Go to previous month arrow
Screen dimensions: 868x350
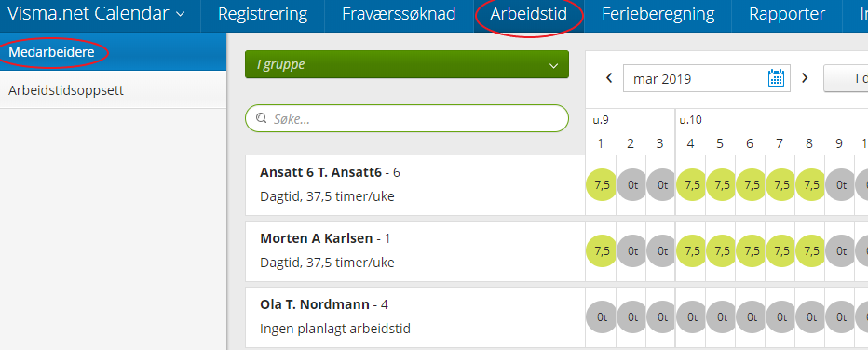609,78
